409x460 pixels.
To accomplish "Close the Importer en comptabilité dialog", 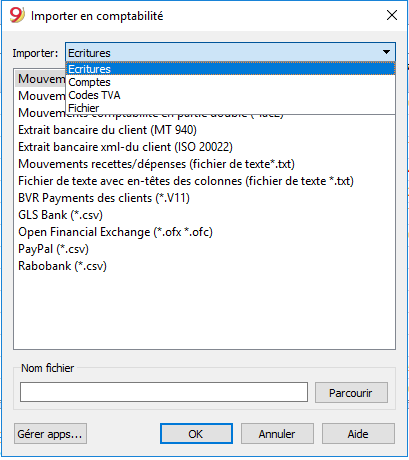I will (392, 15).
